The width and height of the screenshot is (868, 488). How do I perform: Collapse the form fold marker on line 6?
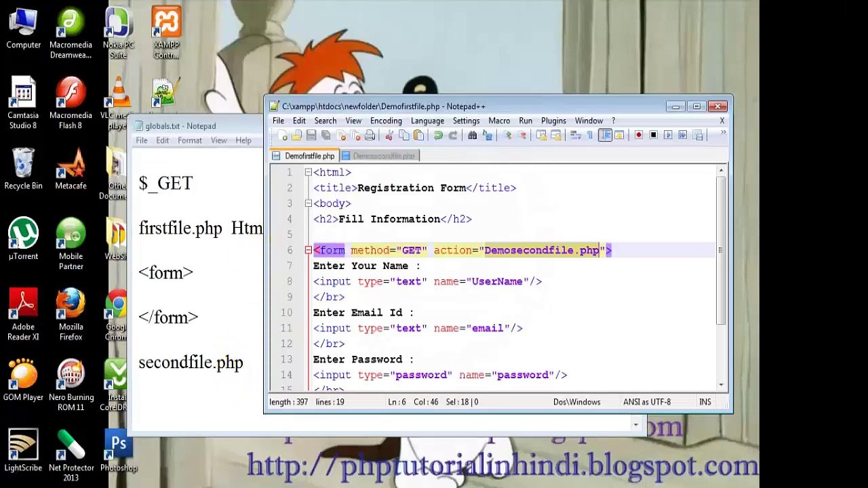(x=308, y=250)
